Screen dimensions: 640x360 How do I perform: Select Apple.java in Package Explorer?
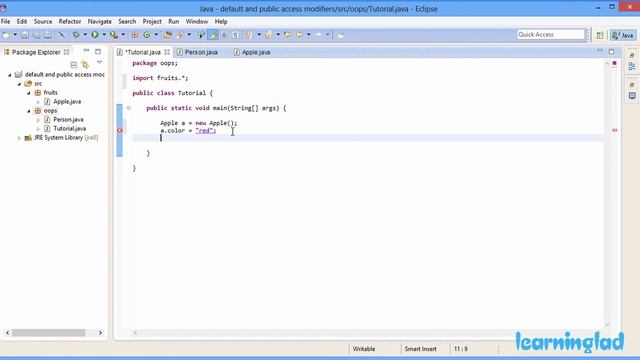tap(67, 102)
